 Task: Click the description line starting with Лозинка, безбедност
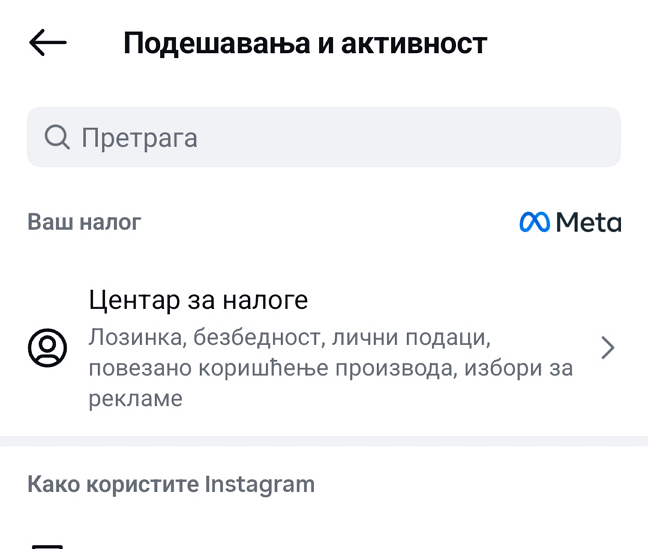290,337
